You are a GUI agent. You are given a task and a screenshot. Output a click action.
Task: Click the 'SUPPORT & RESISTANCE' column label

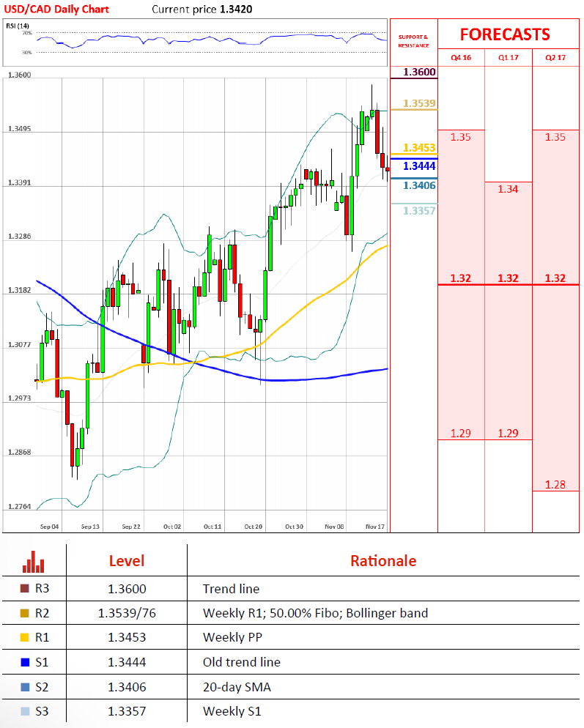coord(413,41)
